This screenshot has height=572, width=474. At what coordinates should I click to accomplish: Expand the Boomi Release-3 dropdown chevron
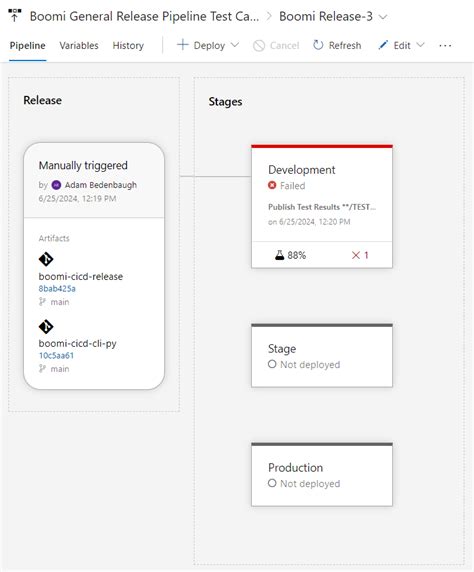pos(383,17)
